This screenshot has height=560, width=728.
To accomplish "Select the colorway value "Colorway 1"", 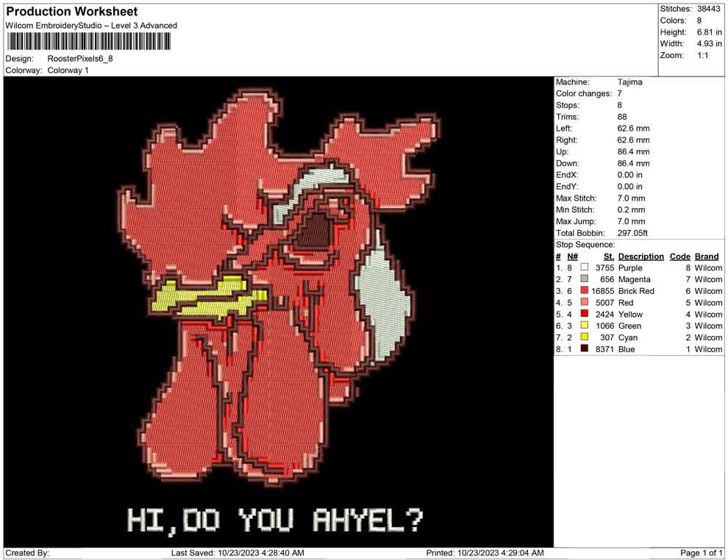I will click(68, 70).
